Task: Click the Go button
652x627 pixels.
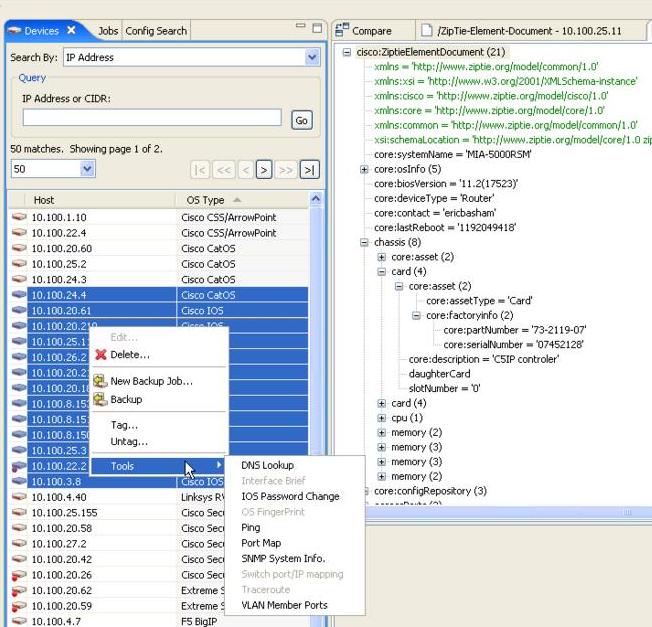Action: click(x=301, y=120)
